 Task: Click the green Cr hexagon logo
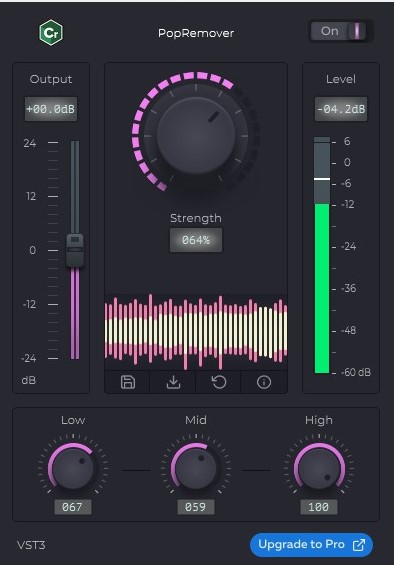tap(51, 33)
